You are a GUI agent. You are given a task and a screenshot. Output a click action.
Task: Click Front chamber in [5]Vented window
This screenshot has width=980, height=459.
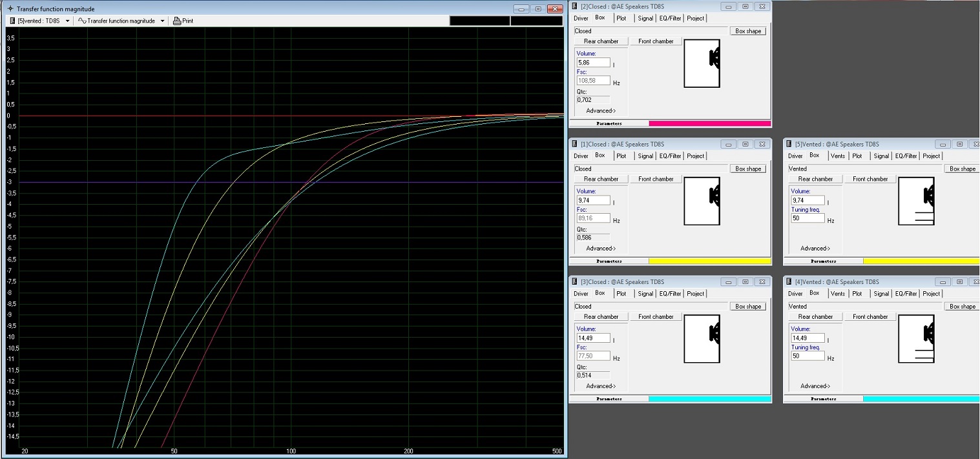870,179
